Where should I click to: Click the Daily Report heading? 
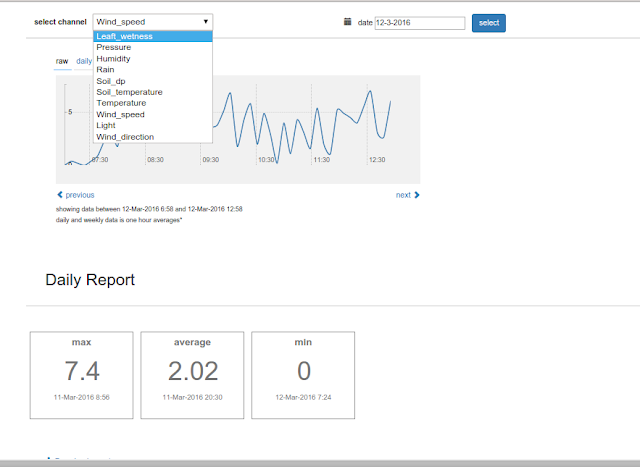click(90, 280)
